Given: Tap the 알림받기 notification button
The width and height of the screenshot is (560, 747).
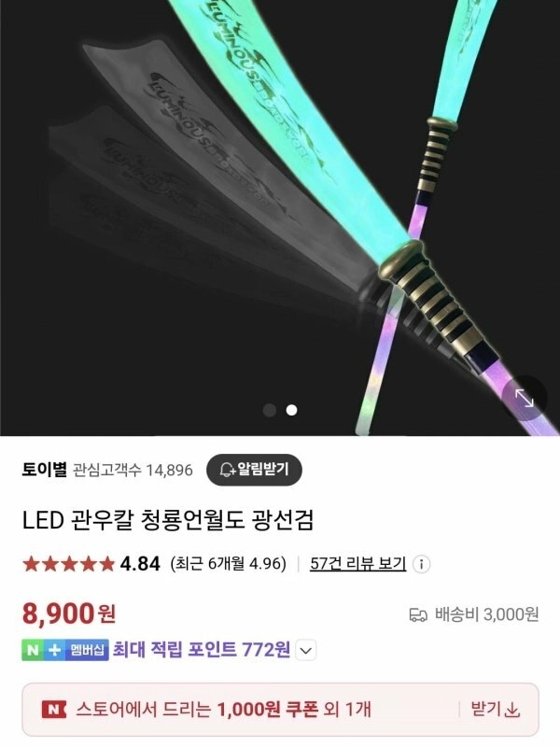Looking at the screenshot, I should point(254,470).
